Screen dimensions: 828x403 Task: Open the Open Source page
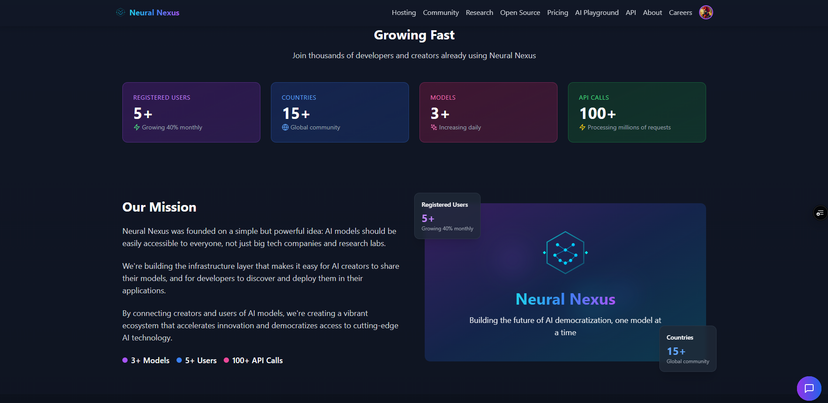[520, 13]
